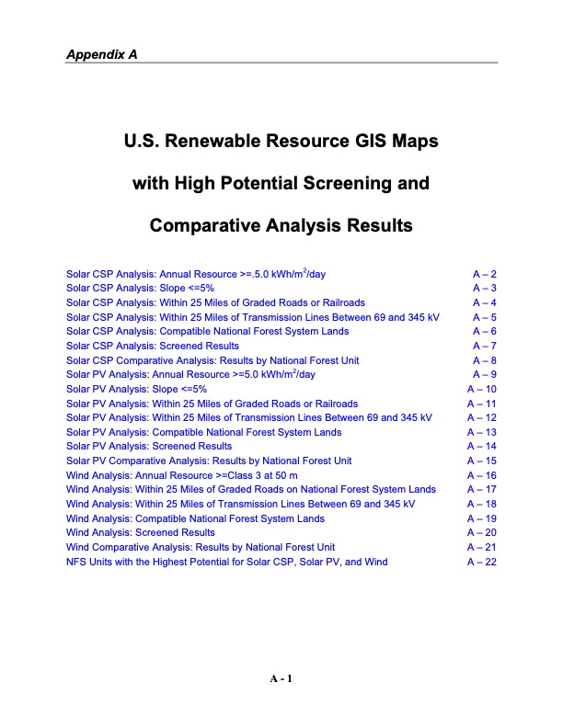Click page reference A – 4
The image size is (563, 728).
pyautogui.click(x=485, y=302)
